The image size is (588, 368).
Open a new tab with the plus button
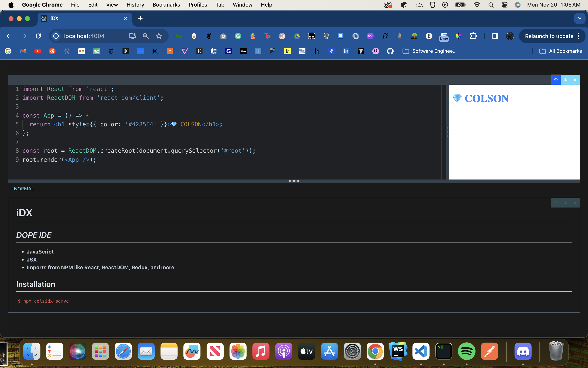tap(140, 18)
